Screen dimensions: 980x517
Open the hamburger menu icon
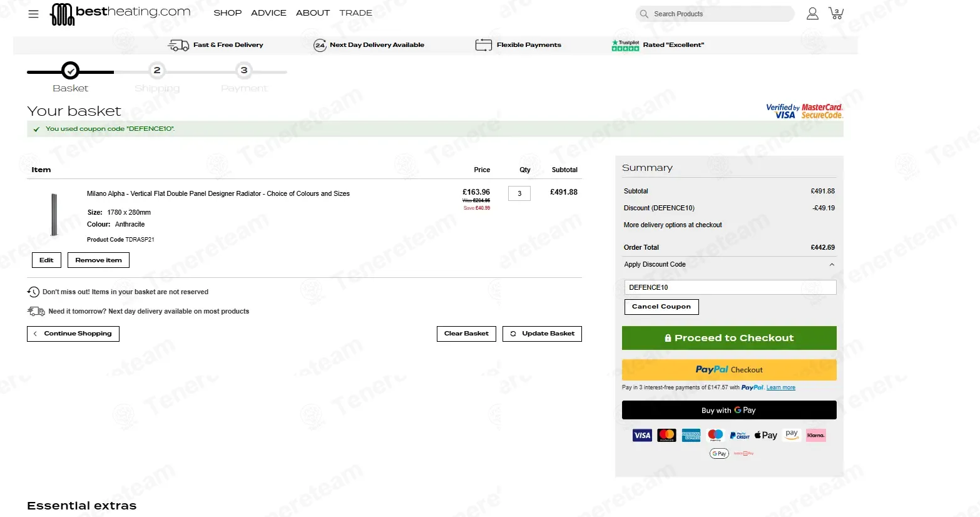click(x=34, y=14)
